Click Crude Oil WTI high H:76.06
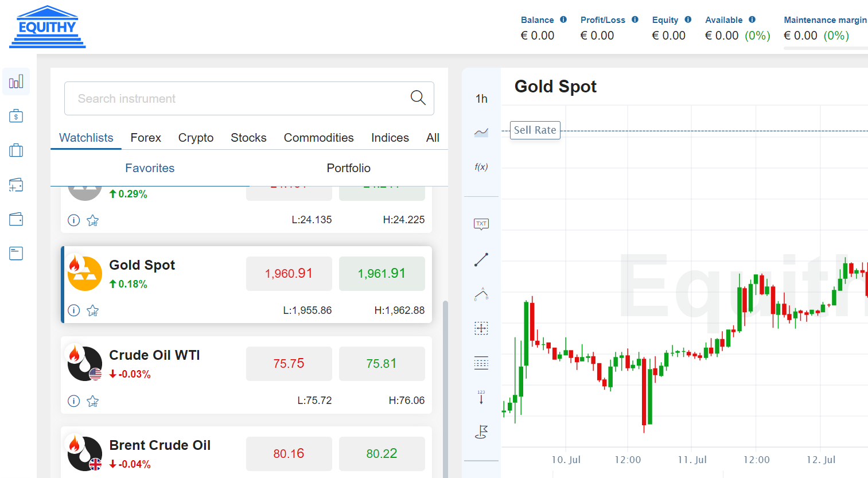Viewport: 868px width, 478px height. [x=407, y=401]
